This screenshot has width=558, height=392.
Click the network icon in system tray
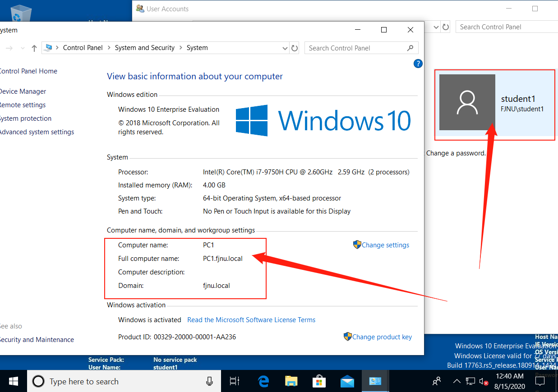click(x=470, y=382)
